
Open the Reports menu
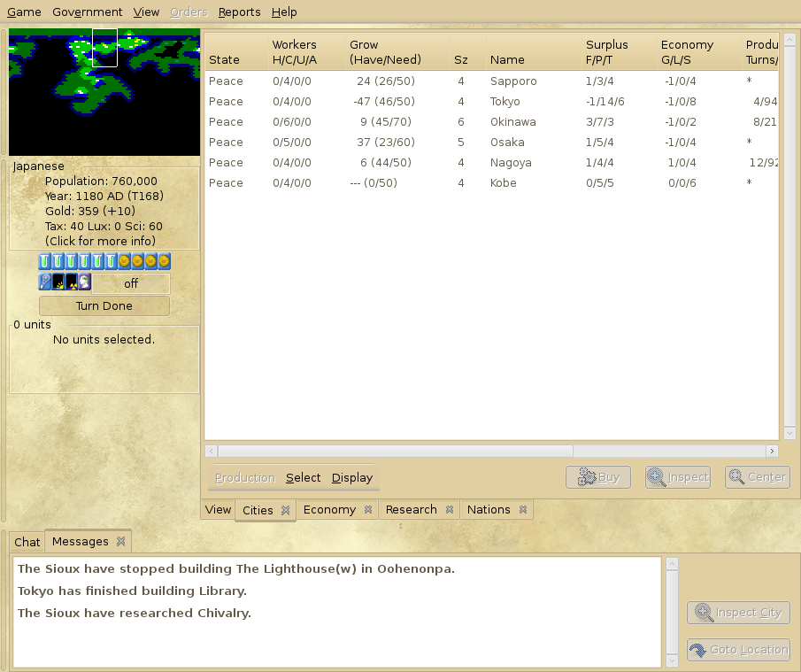click(239, 12)
